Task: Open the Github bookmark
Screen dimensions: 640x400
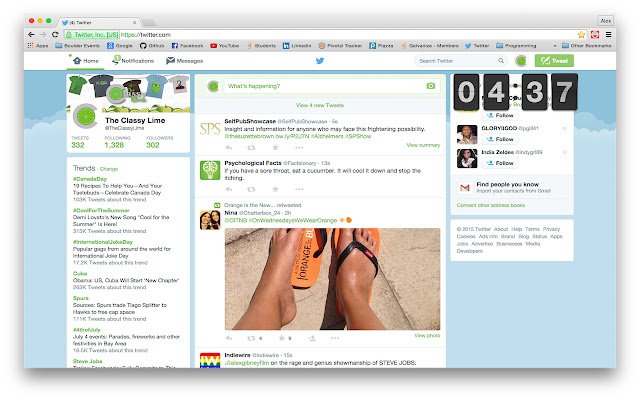Action: tap(152, 46)
